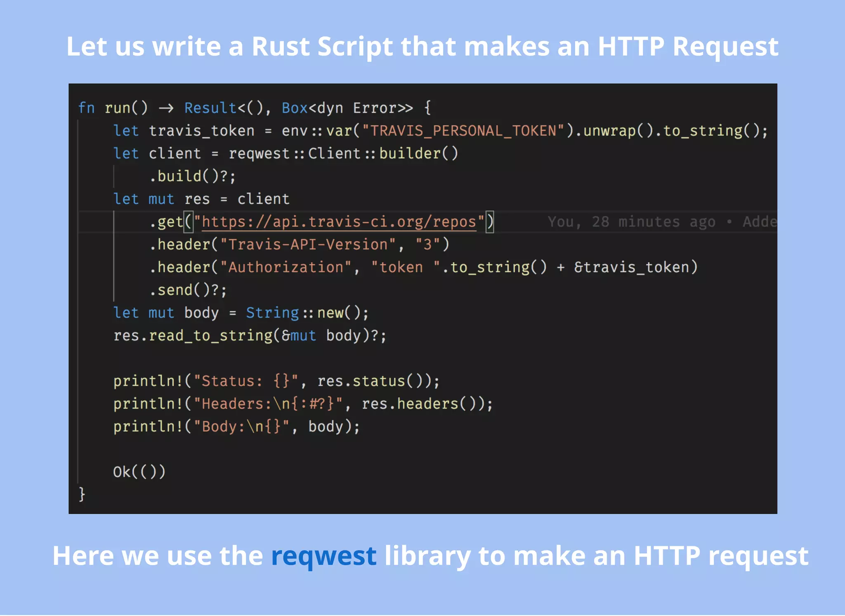Click the 'let mut res = client' line
845x616 pixels.
click(201, 199)
